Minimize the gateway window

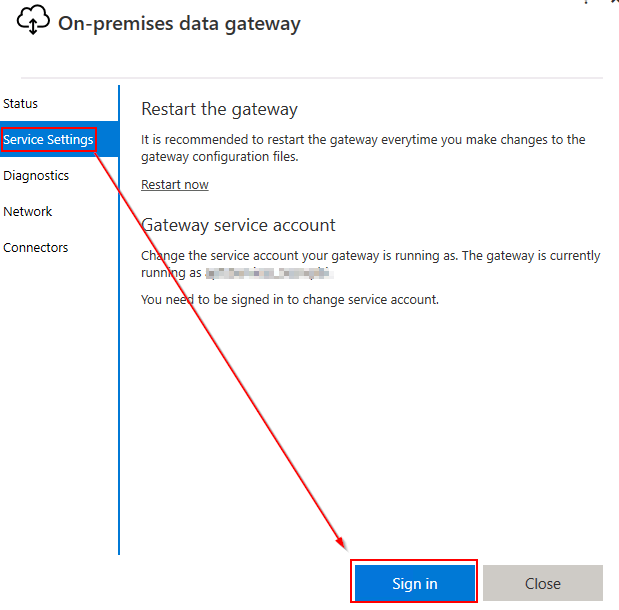pos(587,3)
